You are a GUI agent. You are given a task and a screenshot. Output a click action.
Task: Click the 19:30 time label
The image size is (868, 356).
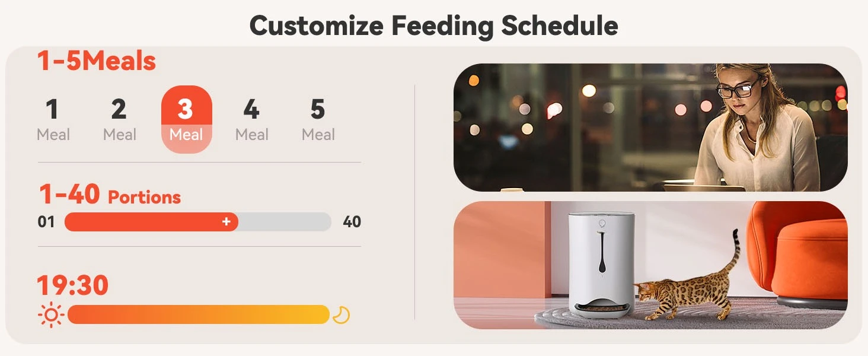(x=73, y=285)
